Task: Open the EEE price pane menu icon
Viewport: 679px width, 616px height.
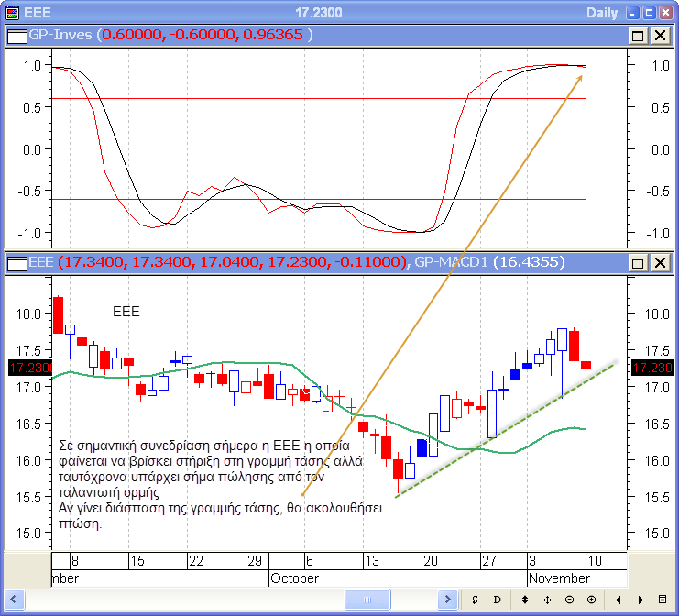Action: (x=16, y=263)
